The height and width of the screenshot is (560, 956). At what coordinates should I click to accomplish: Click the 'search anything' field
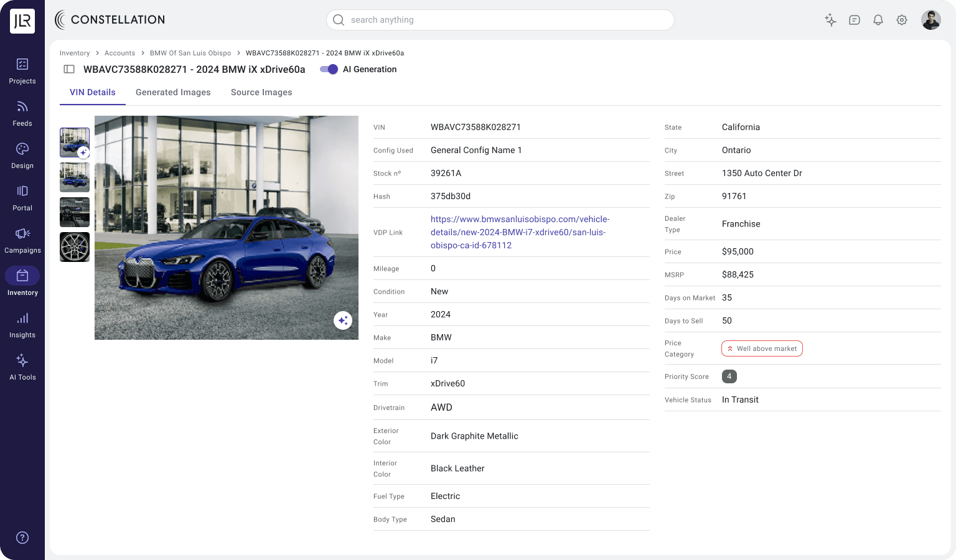(x=500, y=20)
